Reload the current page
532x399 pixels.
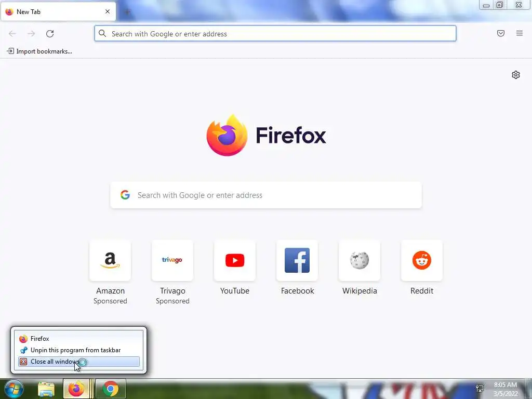pyautogui.click(x=50, y=34)
